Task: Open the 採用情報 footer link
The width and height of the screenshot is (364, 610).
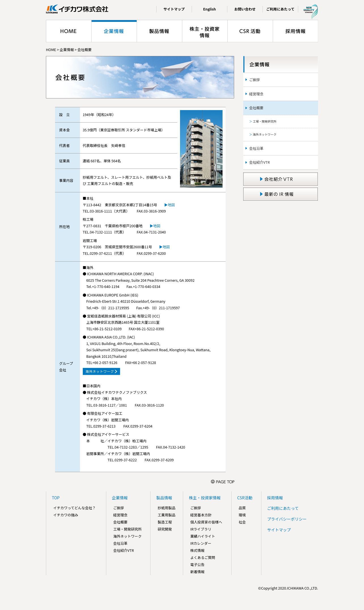Action: pyautogui.click(x=275, y=498)
